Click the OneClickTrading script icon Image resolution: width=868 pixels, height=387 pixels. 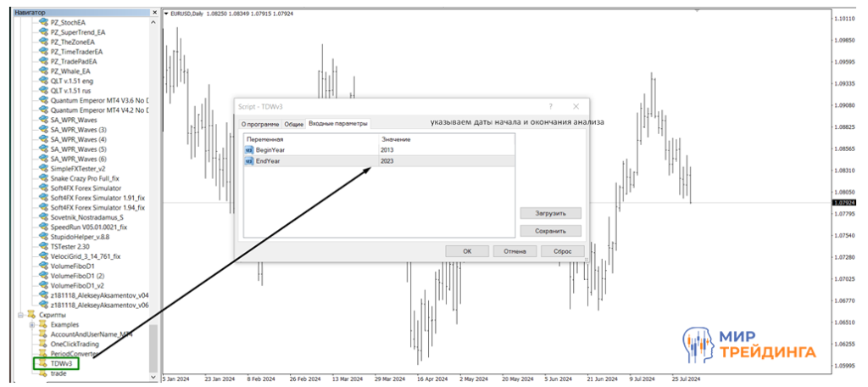click(44, 344)
